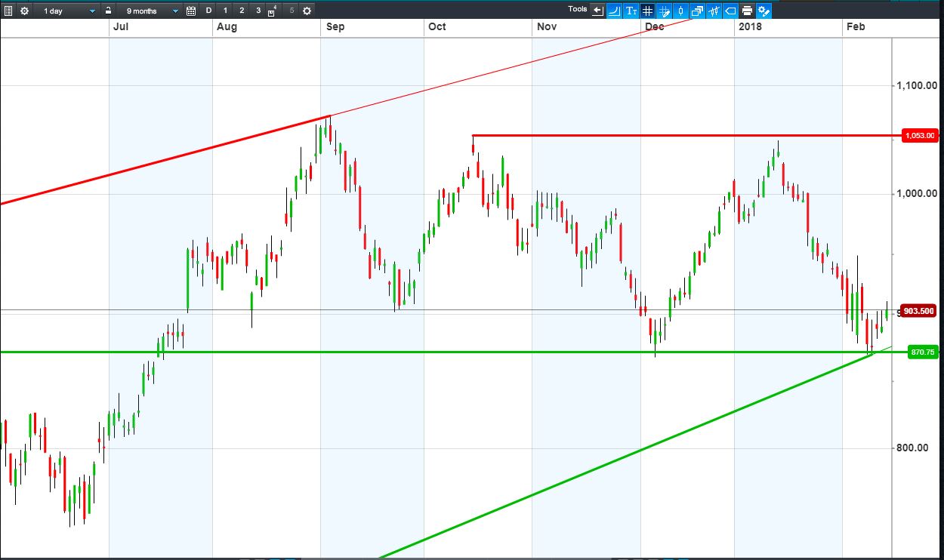944x560 pixels.
Task: Open template settings gear after slot 5
Action: [306, 11]
